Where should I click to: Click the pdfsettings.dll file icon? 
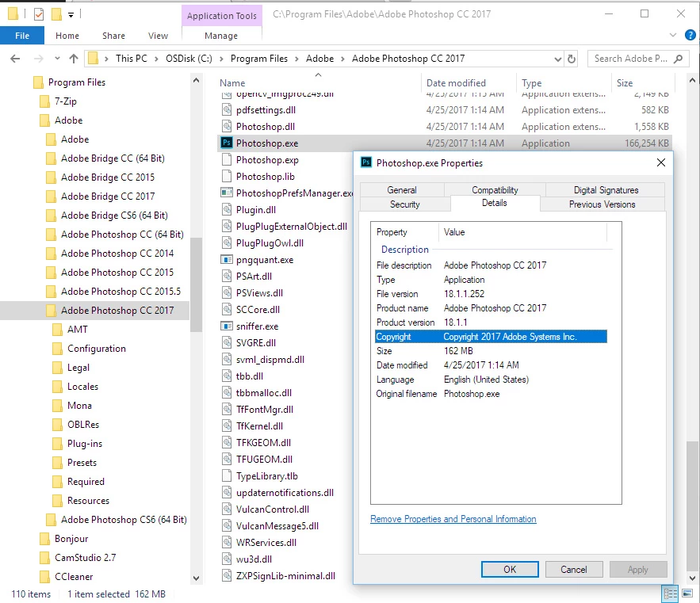coord(227,110)
